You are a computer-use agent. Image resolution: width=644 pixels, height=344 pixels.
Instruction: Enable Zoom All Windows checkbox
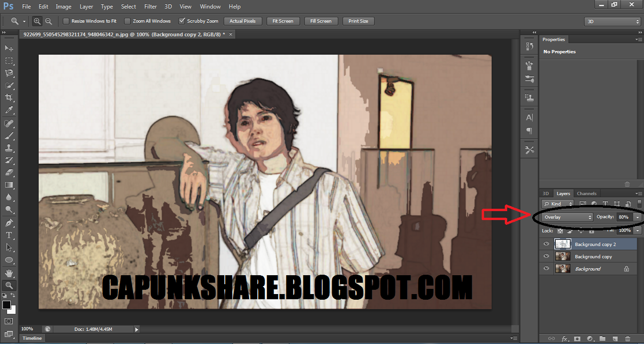[x=127, y=21]
